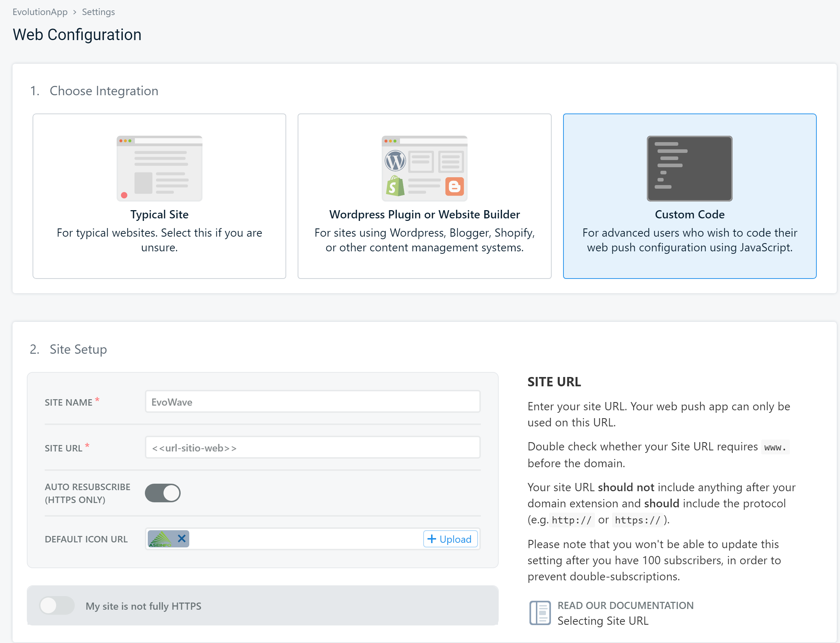Image resolution: width=840 pixels, height=643 pixels.
Task: Click the 'Typical Site' card title
Action: point(159,214)
